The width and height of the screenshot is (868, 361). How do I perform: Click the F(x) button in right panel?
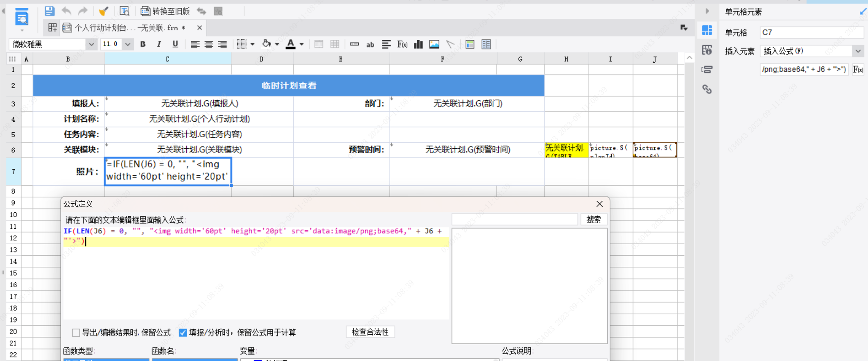tap(858, 70)
